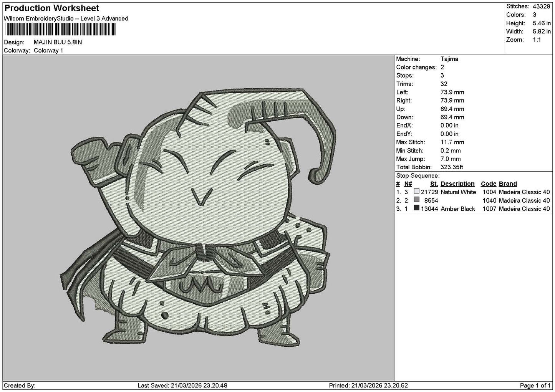This screenshot has width=555, height=392.
Task: Select 'Natural White' description text
Action: (458, 192)
